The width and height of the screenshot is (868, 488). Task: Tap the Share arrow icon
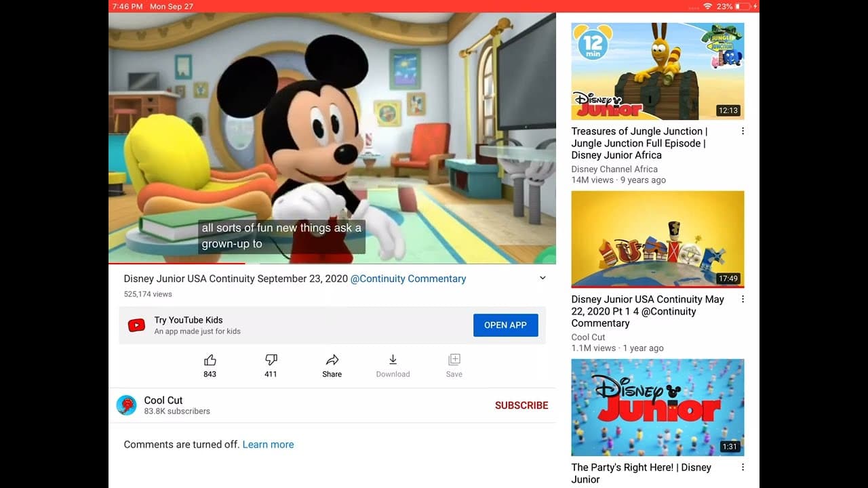pyautogui.click(x=332, y=360)
